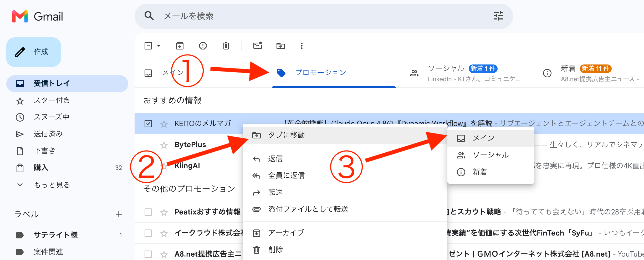Screen dimensions: 644x260
Task: Open 購入 in sidebar
Action: pos(67,168)
